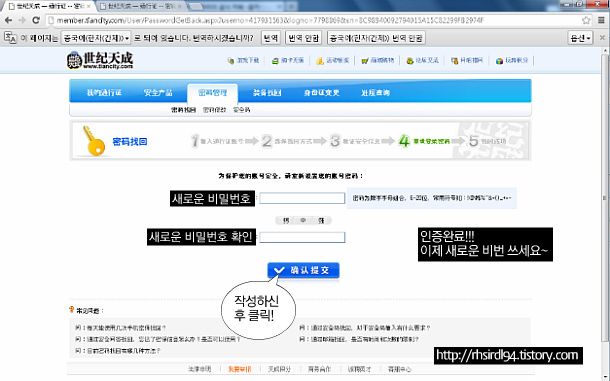Click the 世纪天成 tiancity.com logo
The image size is (610, 381).
click(x=100, y=60)
